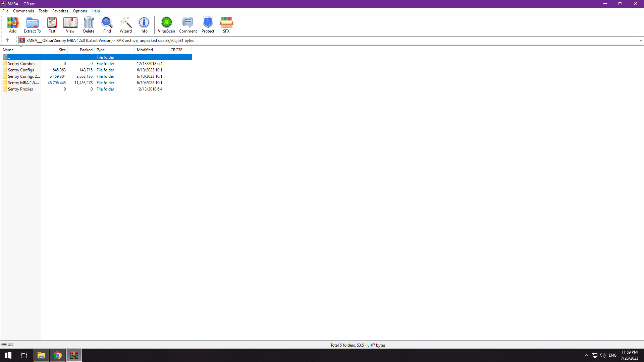Screen dimensions: 644x362
Task: Click status bar total folders text
Action: coord(358,345)
